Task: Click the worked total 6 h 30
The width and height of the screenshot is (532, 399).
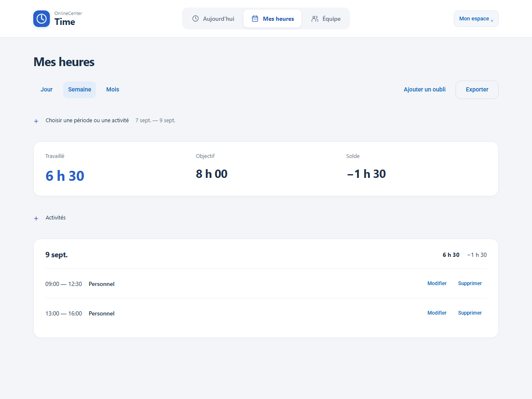Action: (x=65, y=176)
